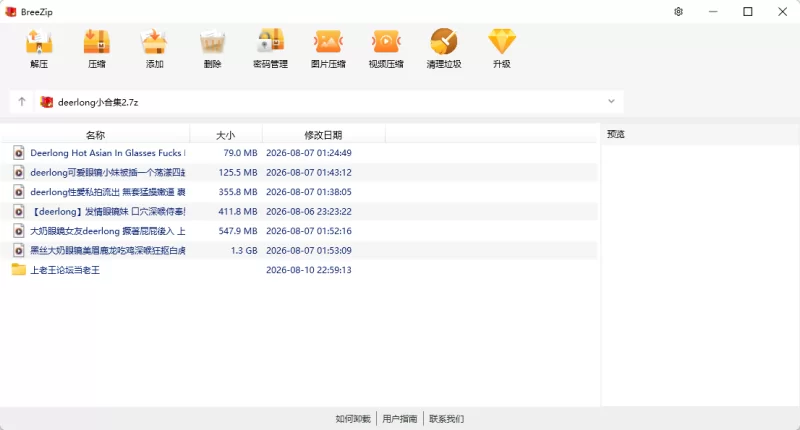Click archive icon in the address bar
The image size is (800, 430).
(x=46, y=102)
